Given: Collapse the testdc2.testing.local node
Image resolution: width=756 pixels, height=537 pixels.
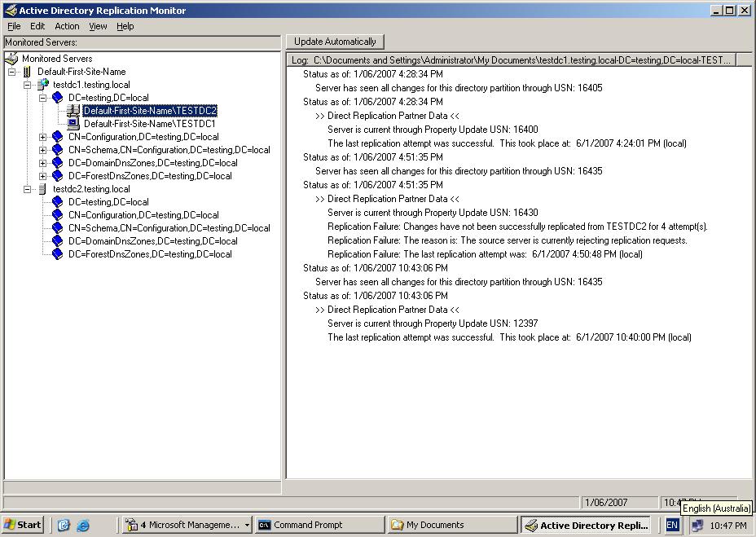Looking at the screenshot, I should [x=28, y=189].
